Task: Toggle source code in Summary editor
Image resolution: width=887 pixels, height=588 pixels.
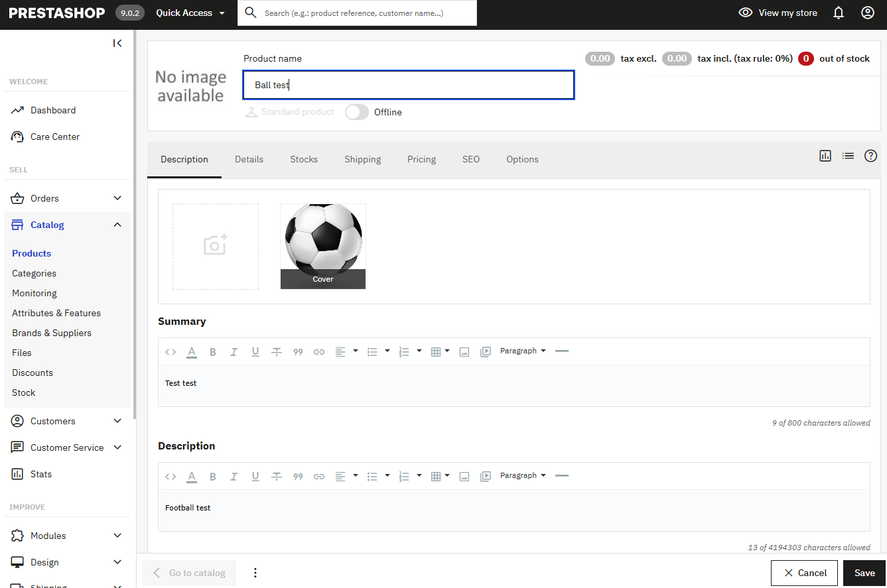Action: [x=171, y=352]
